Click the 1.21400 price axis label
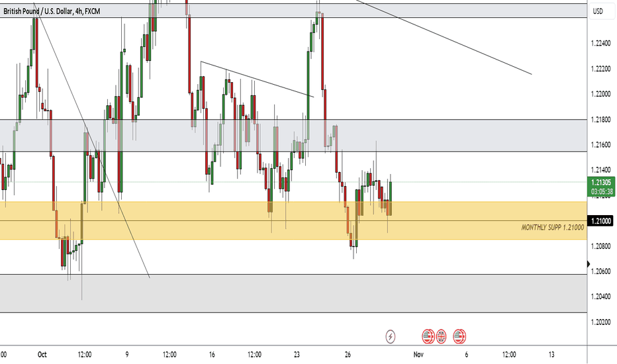This screenshot has height=364, width=617. click(600, 170)
